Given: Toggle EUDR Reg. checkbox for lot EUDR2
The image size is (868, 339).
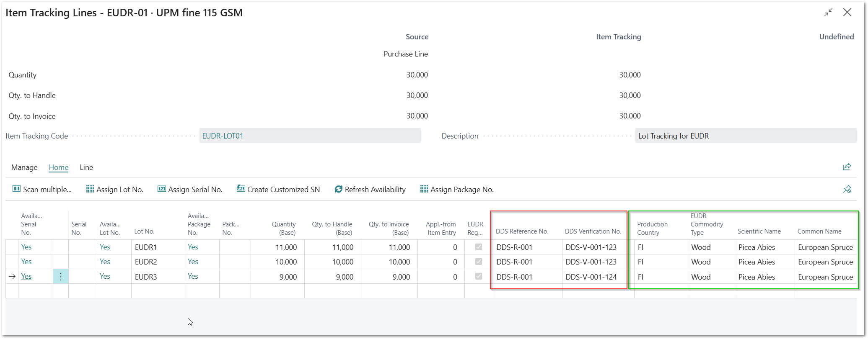Looking at the screenshot, I should (478, 262).
